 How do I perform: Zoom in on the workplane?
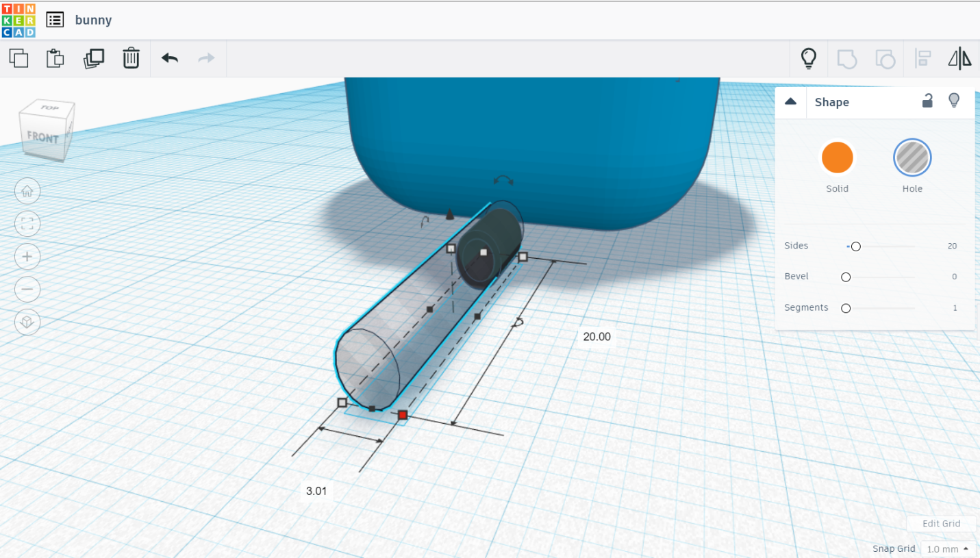(x=27, y=257)
